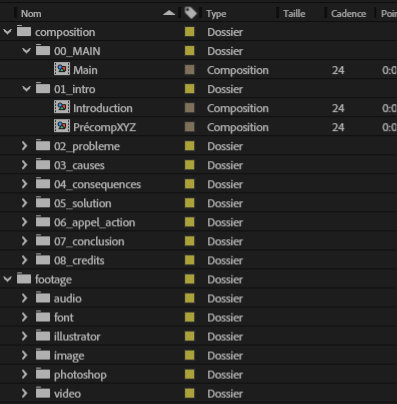
Task: Click the illustrator folder icon
Action: coord(43,335)
